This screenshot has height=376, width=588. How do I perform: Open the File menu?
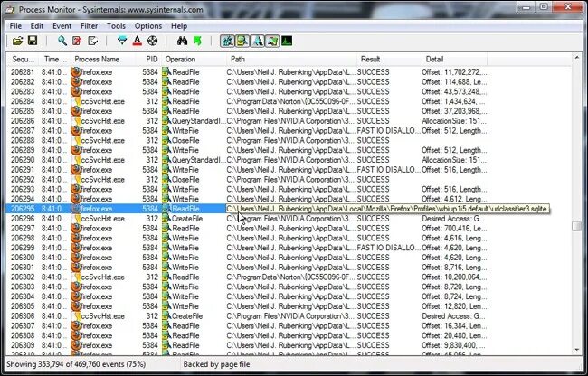[x=15, y=26]
